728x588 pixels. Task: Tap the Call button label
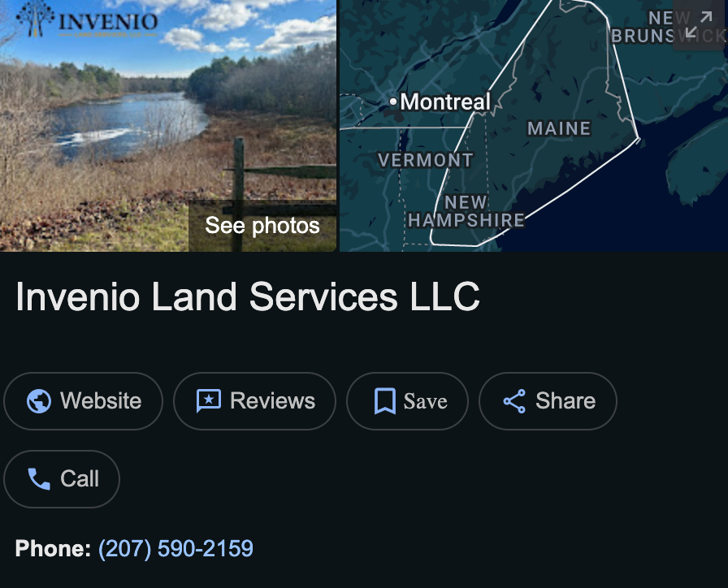[x=80, y=478]
